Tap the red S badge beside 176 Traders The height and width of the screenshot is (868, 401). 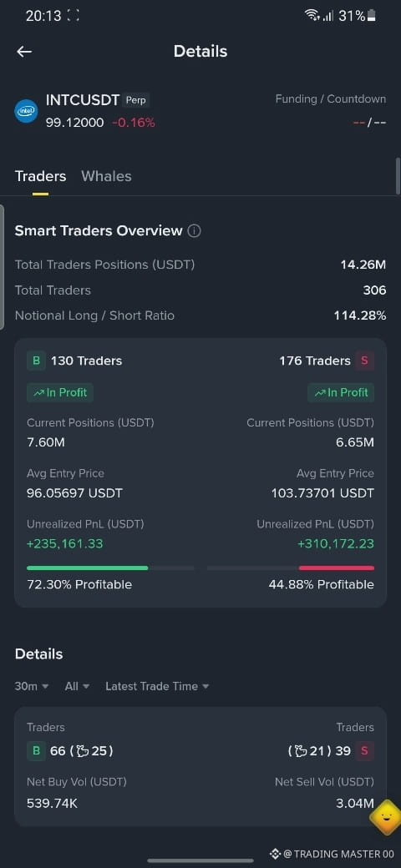[364, 361]
